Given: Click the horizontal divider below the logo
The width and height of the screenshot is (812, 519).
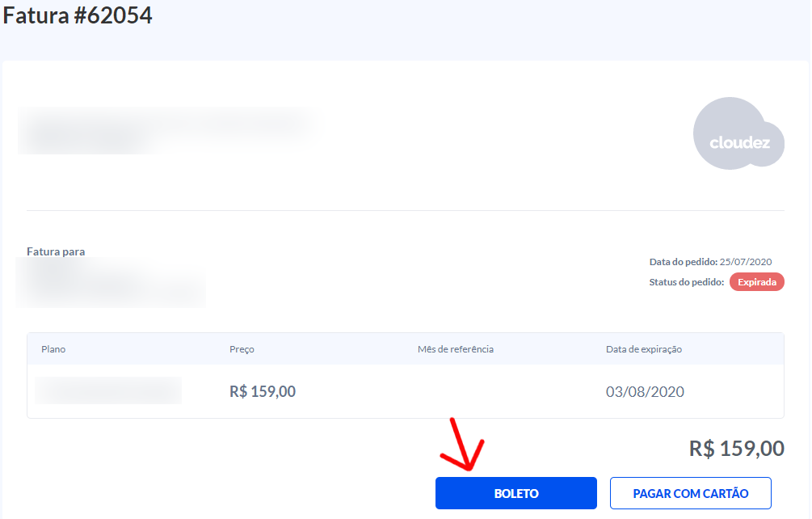Looking at the screenshot, I should tap(405, 211).
